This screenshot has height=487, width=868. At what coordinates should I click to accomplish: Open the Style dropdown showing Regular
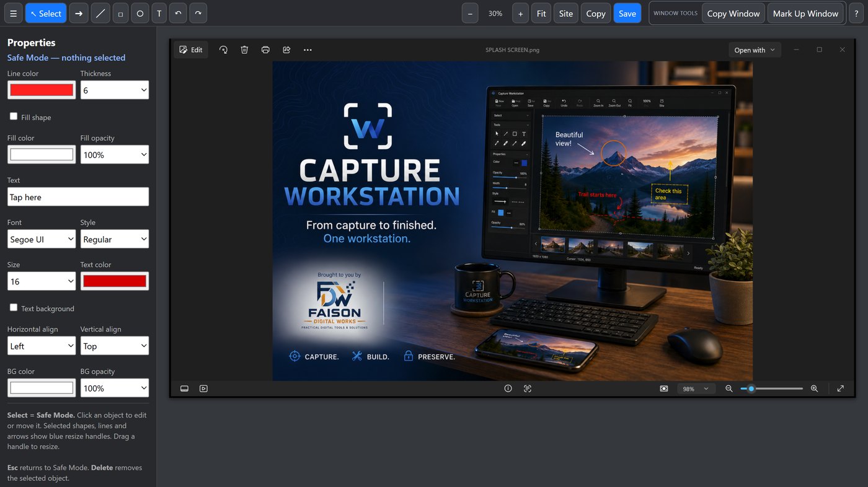(x=115, y=239)
